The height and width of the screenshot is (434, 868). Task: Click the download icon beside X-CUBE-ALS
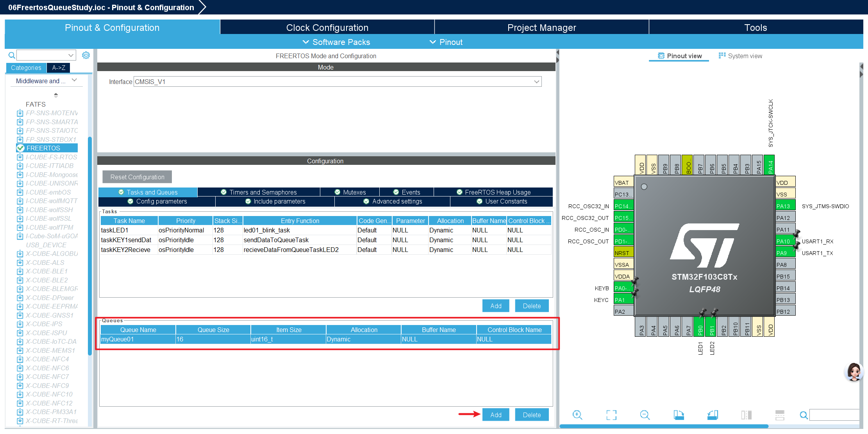[x=20, y=263]
